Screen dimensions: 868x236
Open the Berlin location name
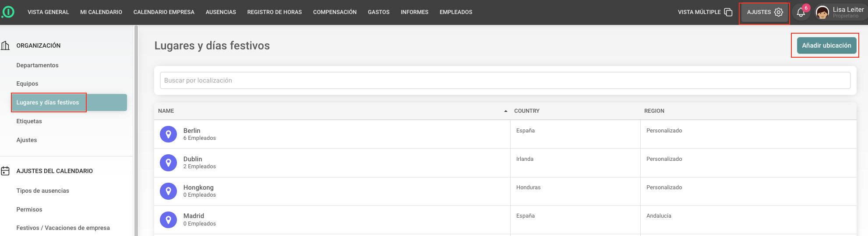point(192,131)
